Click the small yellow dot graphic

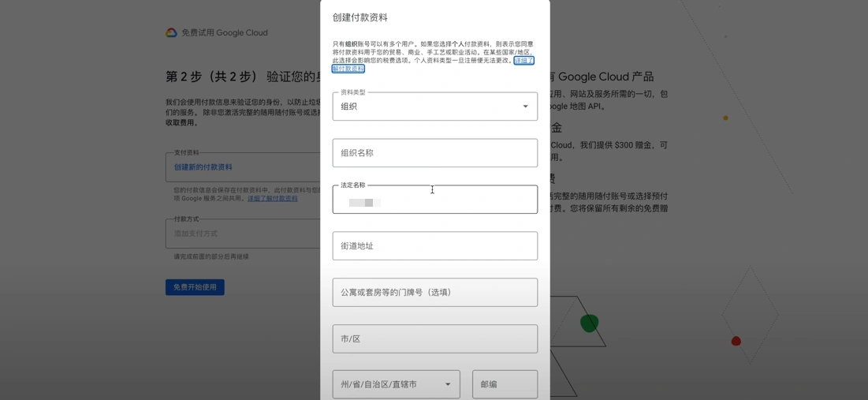[x=725, y=118]
